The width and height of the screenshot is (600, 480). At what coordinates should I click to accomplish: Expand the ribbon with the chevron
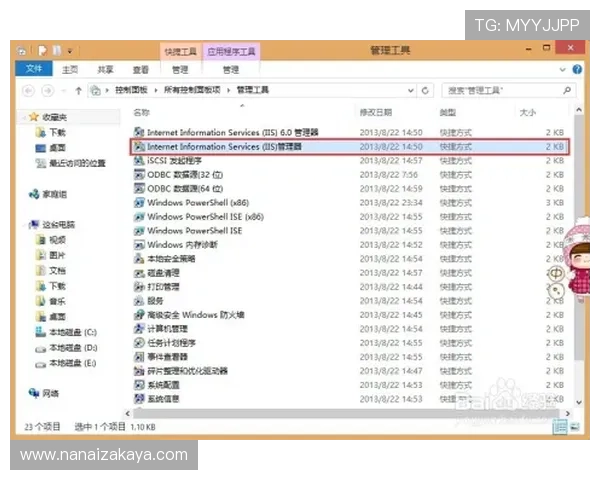(x=562, y=70)
